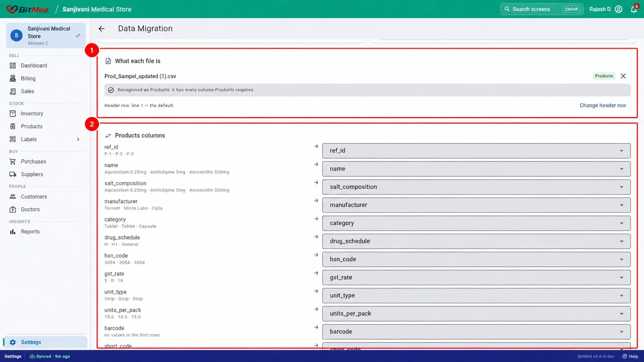The width and height of the screenshot is (644, 362).
Task: Click the Inventory box icon
Action: pyautogui.click(x=13, y=114)
